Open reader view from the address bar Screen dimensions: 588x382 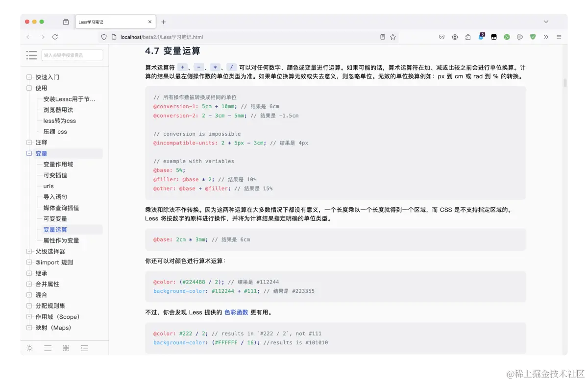[382, 37]
